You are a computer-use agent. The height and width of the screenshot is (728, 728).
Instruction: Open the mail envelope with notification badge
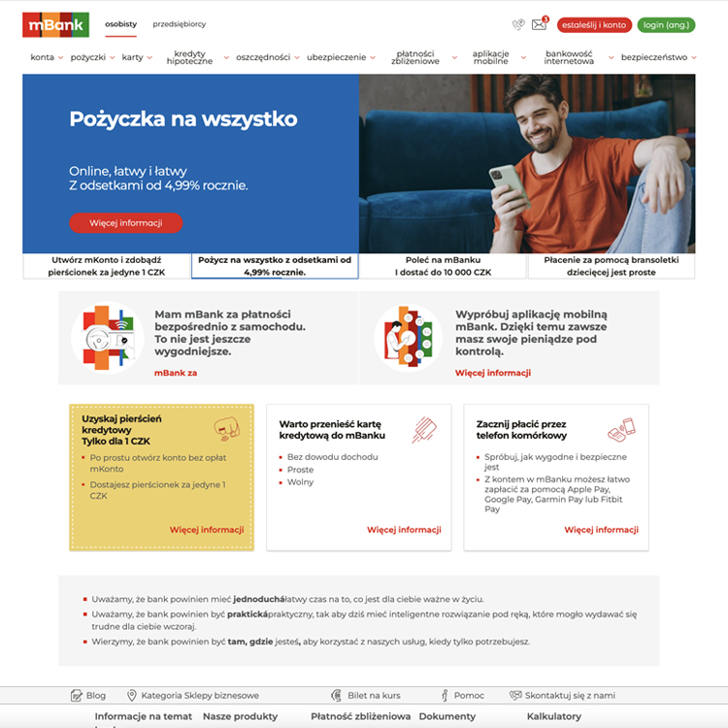point(540,23)
